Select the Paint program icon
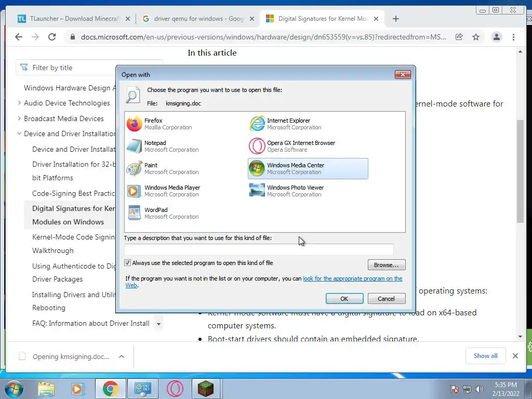The width and height of the screenshot is (532, 399). pos(135,169)
